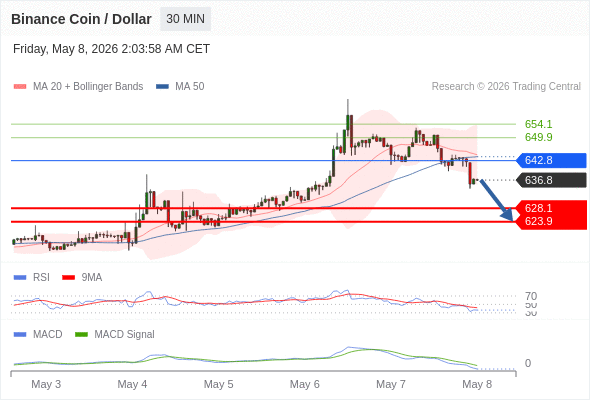Click the May 6 date axis label
The width and height of the screenshot is (590, 400).
pyautogui.click(x=304, y=384)
